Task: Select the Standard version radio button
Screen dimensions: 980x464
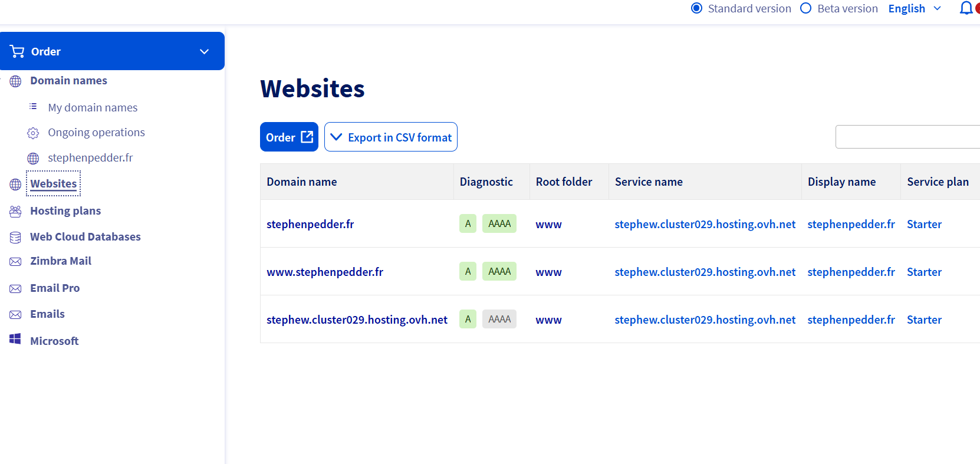Action: pyautogui.click(x=696, y=8)
